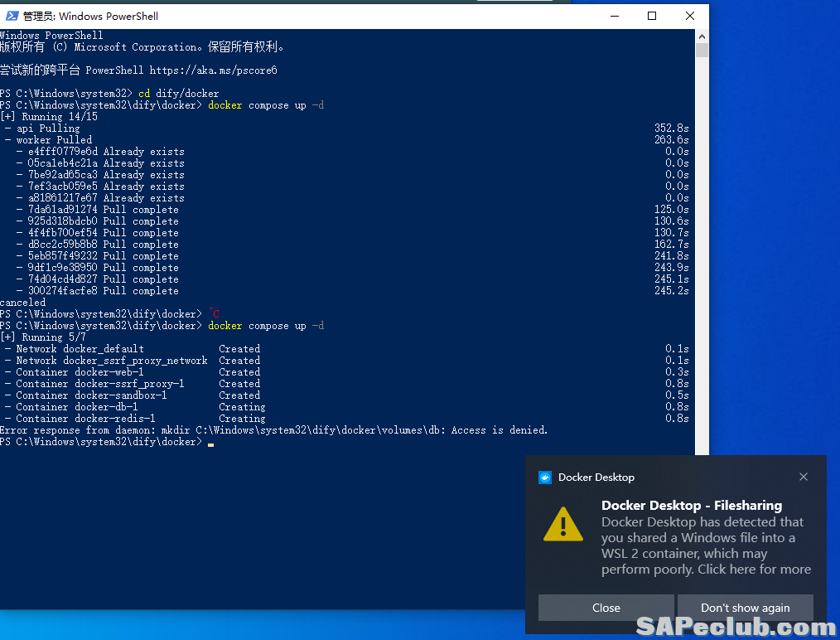
Task: Click the Access is denied error line
Action: tap(273, 430)
